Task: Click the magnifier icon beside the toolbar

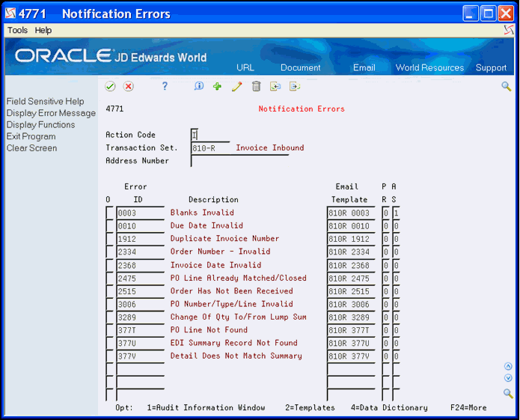Action: tap(506, 87)
